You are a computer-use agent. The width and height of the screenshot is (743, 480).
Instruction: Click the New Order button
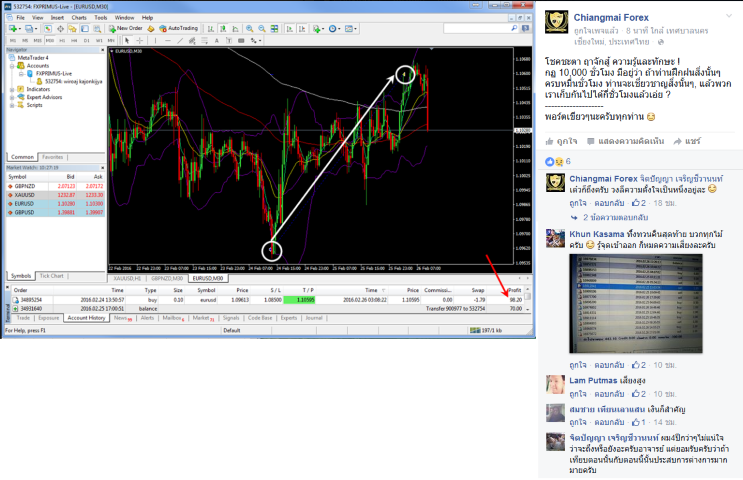coord(126,28)
